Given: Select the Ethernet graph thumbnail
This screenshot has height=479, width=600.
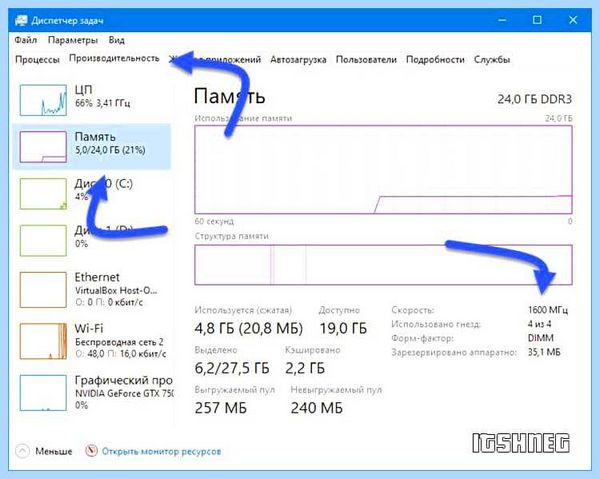Looking at the screenshot, I should coord(43,290).
